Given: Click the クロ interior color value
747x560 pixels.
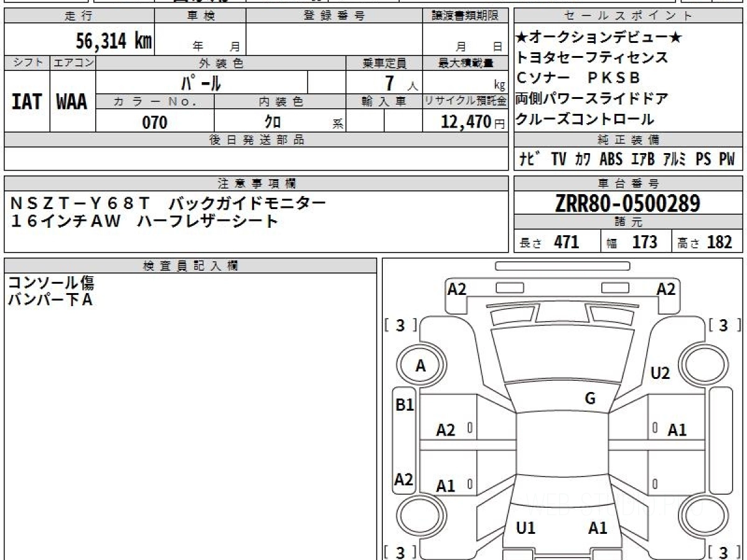Looking at the screenshot, I should pos(273,122).
